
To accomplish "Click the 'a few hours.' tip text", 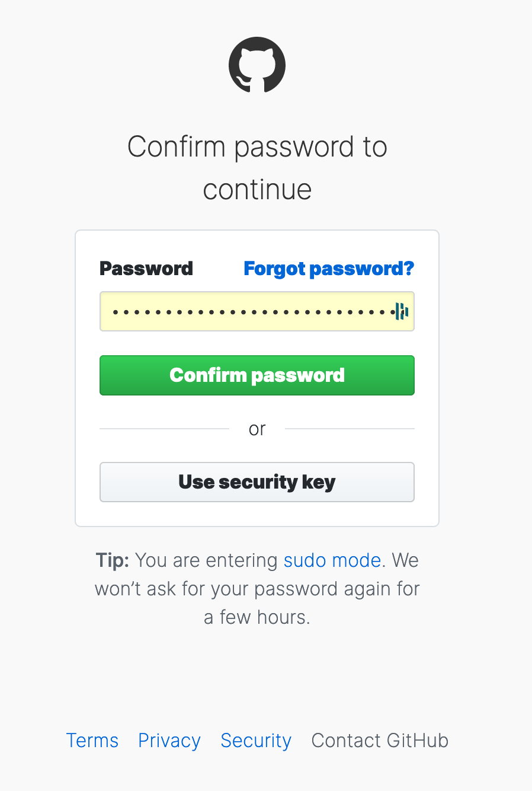I will click(257, 617).
